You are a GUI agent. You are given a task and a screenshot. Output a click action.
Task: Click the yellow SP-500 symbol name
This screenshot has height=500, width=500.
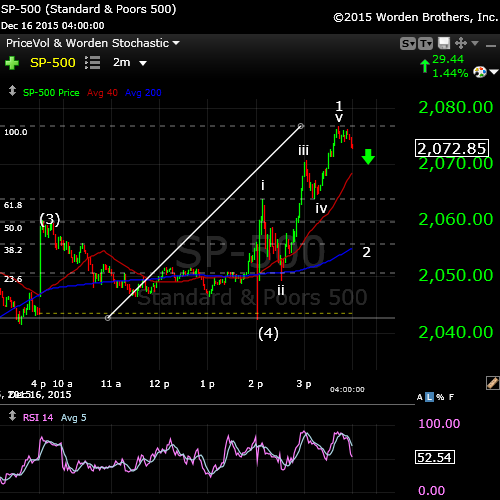(x=53, y=63)
